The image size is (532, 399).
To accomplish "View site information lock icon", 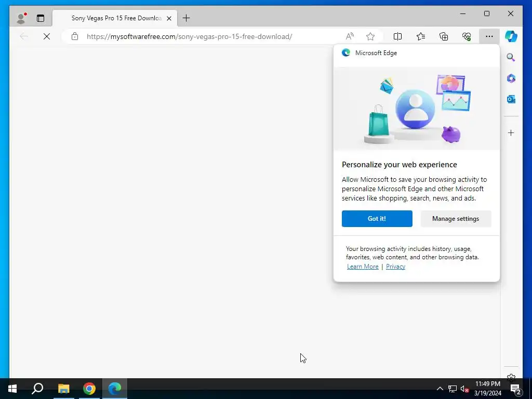I will pyautogui.click(x=75, y=36).
